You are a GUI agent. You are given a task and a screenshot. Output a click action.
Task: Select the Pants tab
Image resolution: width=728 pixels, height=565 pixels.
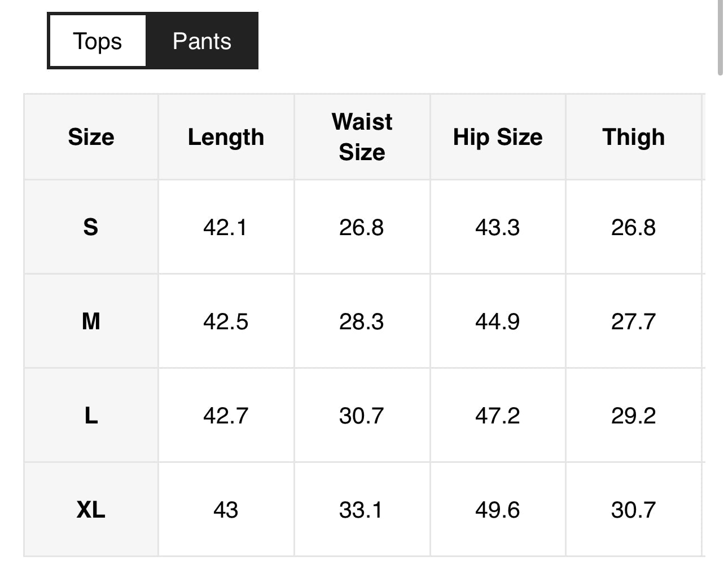click(x=201, y=41)
